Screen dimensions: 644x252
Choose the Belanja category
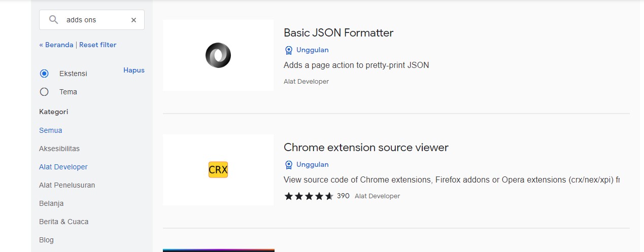pyautogui.click(x=51, y=203)
